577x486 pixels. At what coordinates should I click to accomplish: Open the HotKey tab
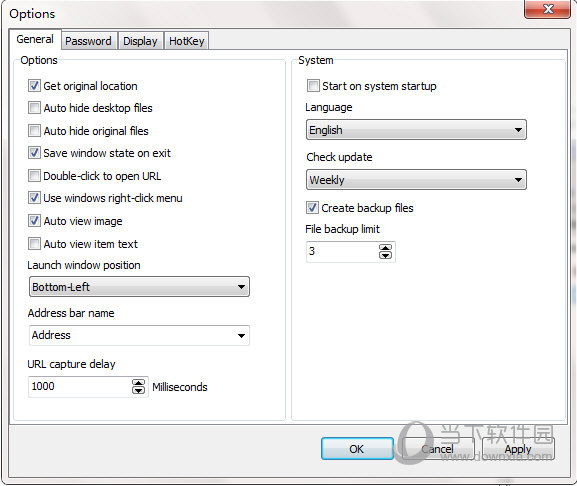[187, 41]
